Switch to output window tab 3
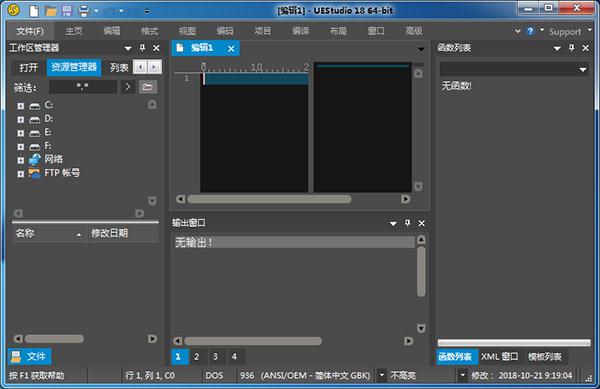 tap(215, 357)
